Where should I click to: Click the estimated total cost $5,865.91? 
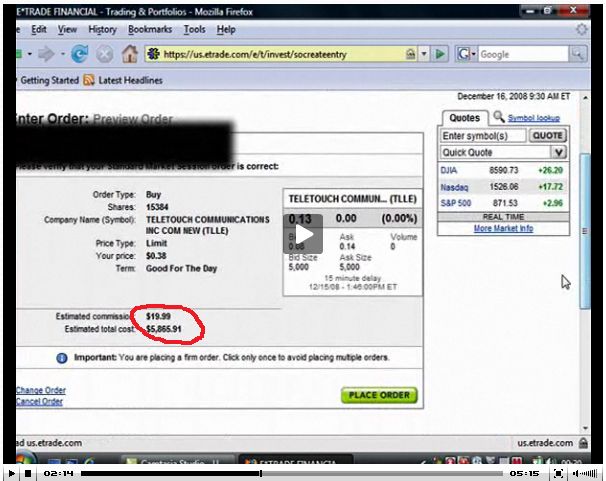point(164,329)
